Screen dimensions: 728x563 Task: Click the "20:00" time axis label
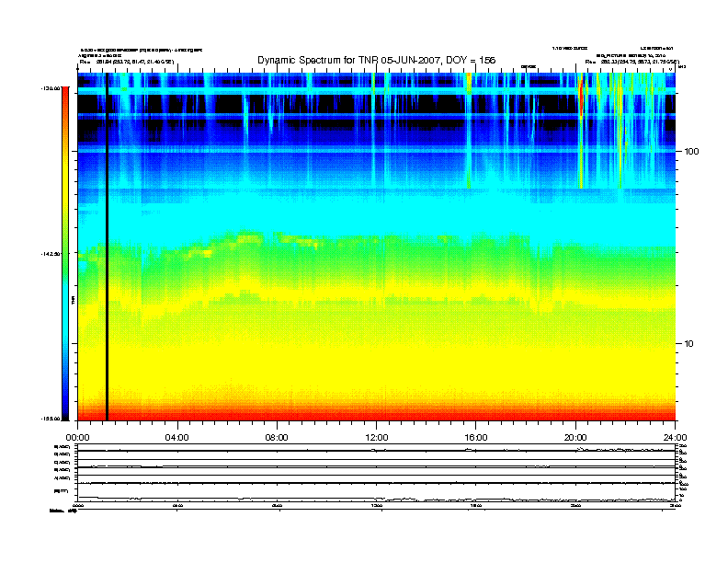575,438
